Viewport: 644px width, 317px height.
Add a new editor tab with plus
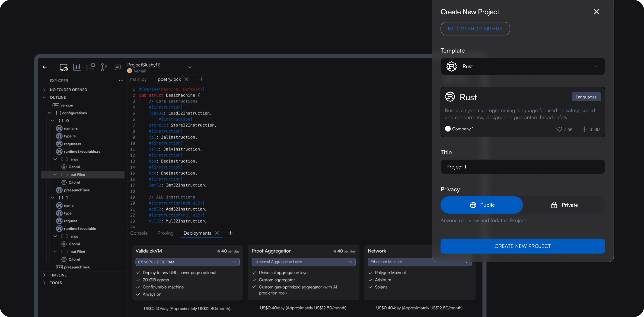tap(201, 79)
